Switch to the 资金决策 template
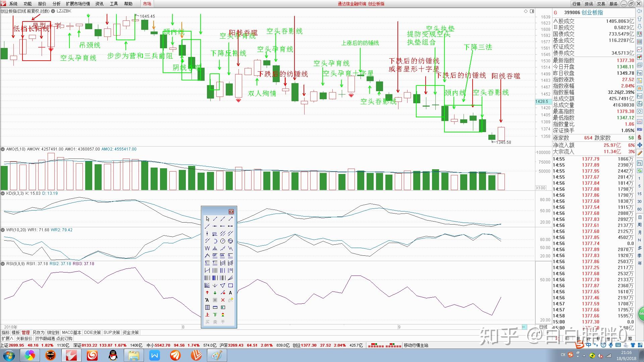 (x=131, y=333)
